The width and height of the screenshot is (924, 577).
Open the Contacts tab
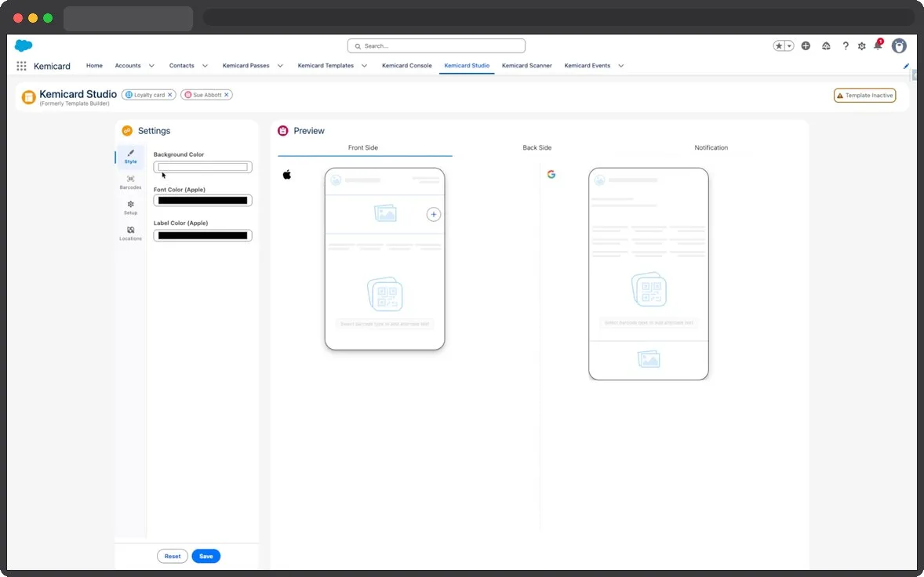click(181, 65)
